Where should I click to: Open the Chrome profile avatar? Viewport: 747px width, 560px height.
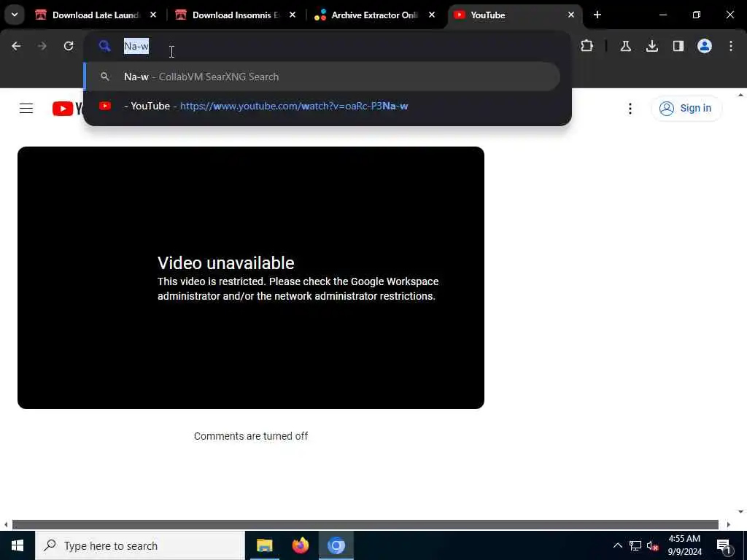(705, 46)
